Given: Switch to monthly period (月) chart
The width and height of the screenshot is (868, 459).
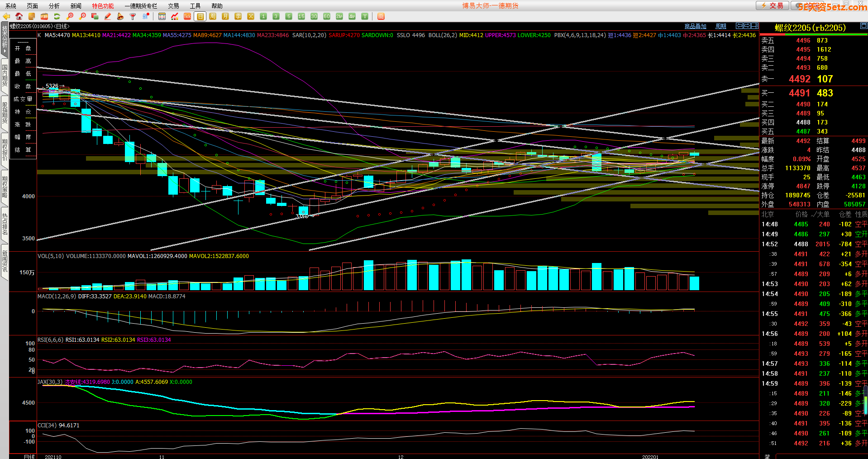Looking at the screenshot, I should 225,17.
